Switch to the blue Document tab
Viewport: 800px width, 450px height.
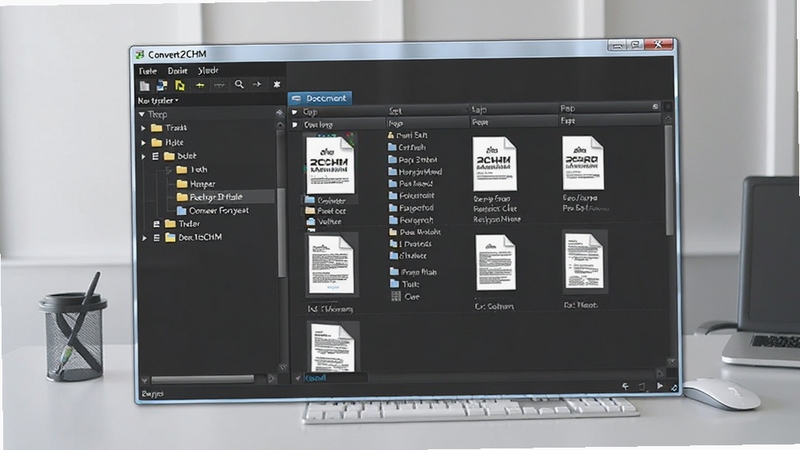coord(320,98)
